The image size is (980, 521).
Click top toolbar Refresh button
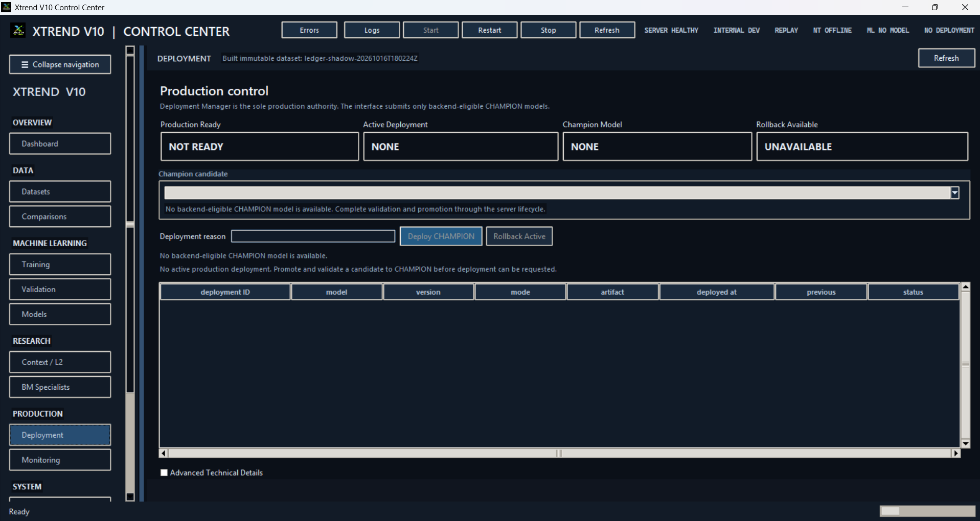tap(607, 30)
